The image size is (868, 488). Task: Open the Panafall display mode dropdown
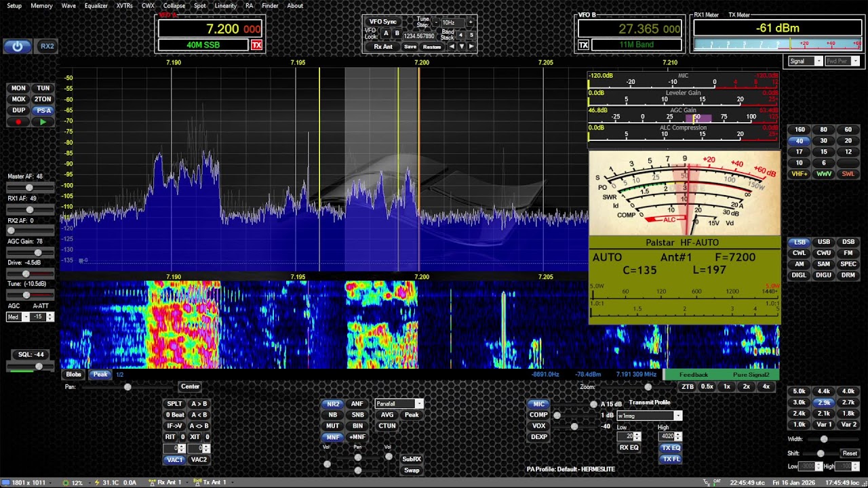(399, 404)
